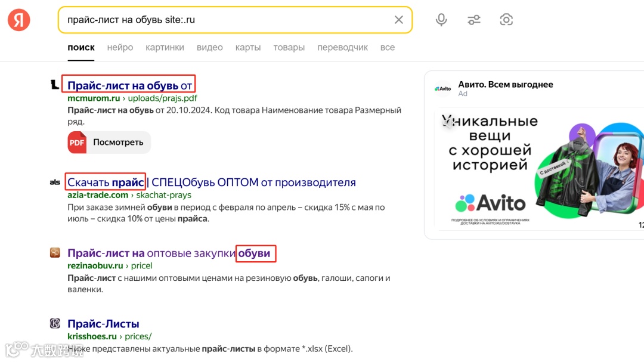The height and width of the screenshot is (362, 644).
Task: Open the Прайс-Листы result title
Action: pos(104,323)
